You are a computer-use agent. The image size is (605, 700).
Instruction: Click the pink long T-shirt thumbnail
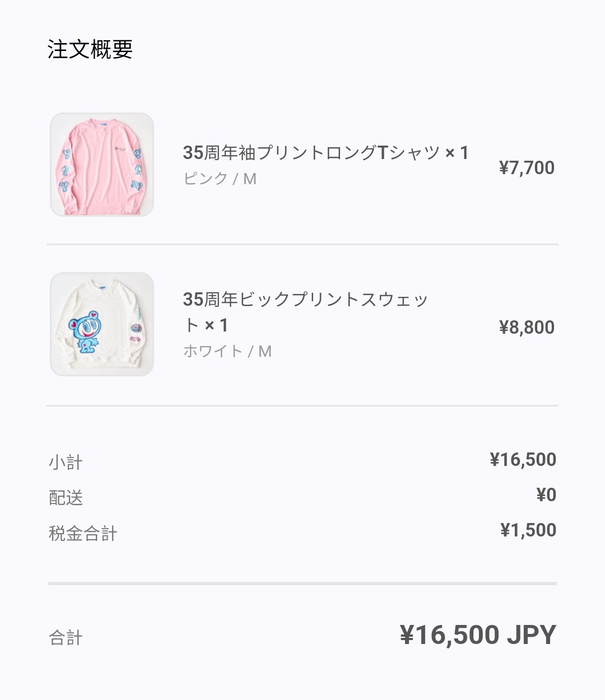102,165
